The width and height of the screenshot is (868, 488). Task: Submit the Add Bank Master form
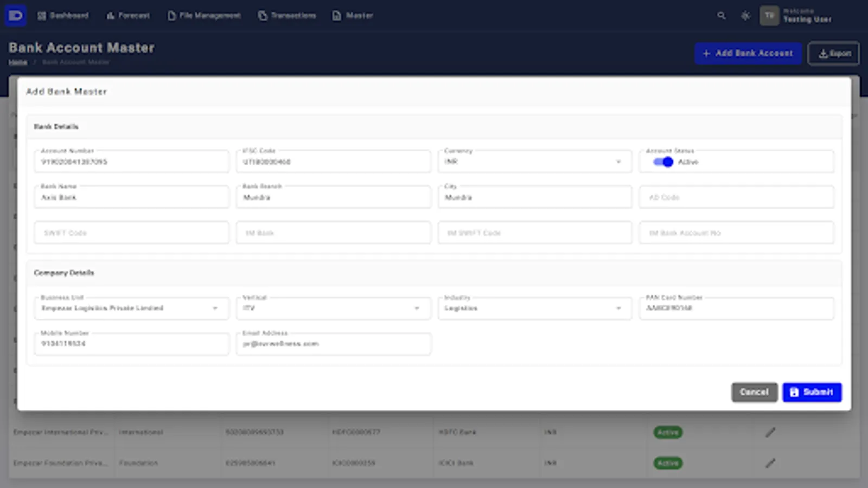click(x=812, y=392)
